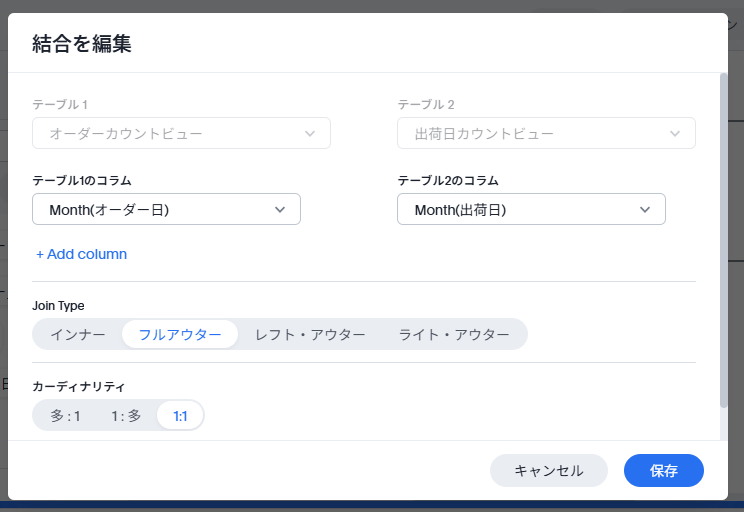Image resolution: width=744 pixels, height=512 pixels.
Task: Select フルアウター join type
Action: (x=180, y=335)
